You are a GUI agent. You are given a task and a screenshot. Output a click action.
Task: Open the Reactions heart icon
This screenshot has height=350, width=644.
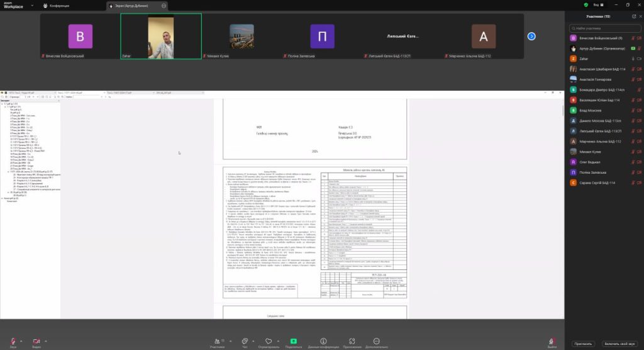269,341
